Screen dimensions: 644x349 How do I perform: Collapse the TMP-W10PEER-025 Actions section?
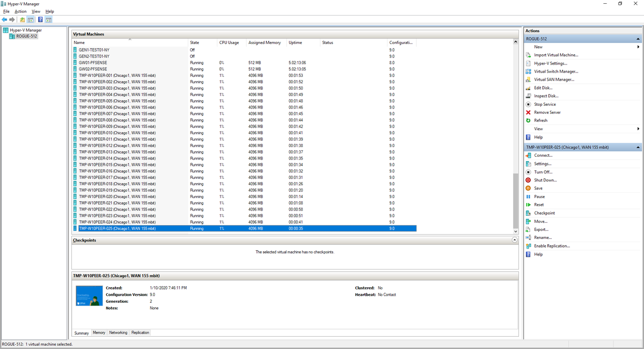click(x=638, y=147)
